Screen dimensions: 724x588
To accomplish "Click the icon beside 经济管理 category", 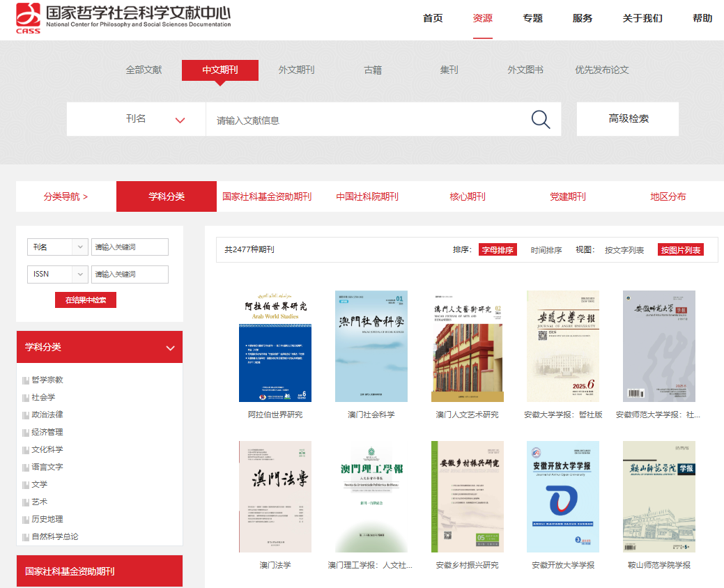I will tap(26, 433).
